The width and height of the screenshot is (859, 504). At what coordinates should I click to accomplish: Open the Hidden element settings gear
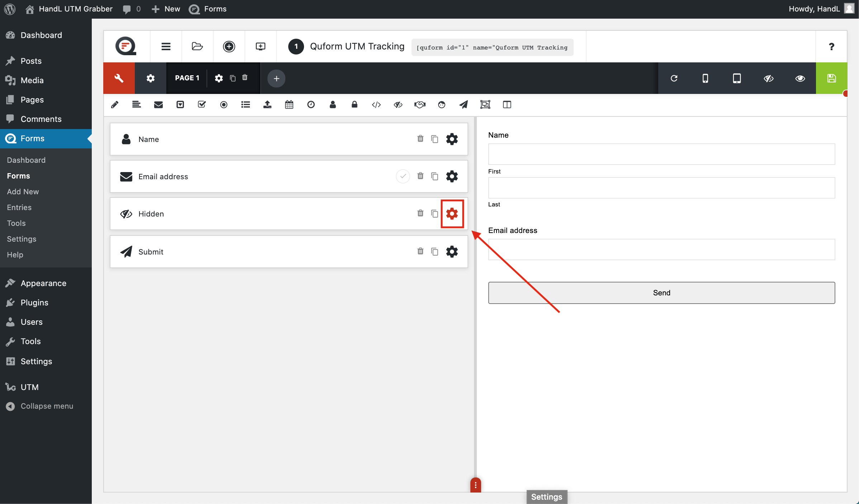pos(452,214)
